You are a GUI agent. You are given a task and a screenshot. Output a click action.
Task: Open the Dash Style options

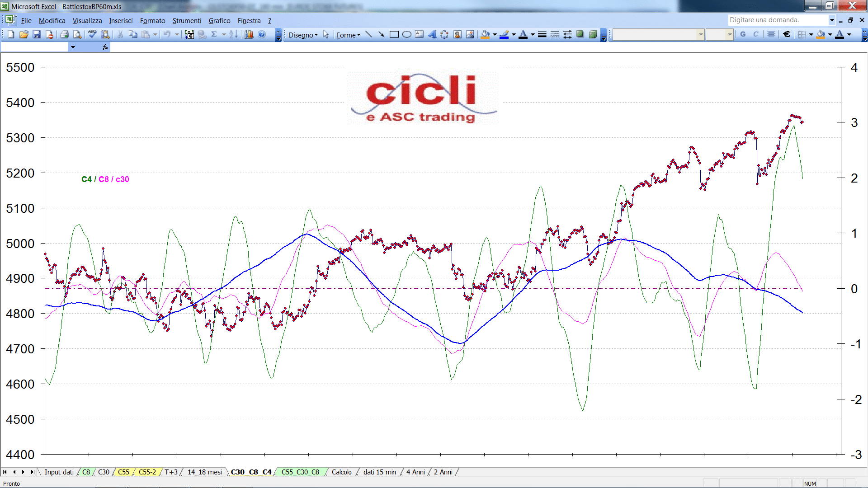pyautogui.click(x=555, y=34)
